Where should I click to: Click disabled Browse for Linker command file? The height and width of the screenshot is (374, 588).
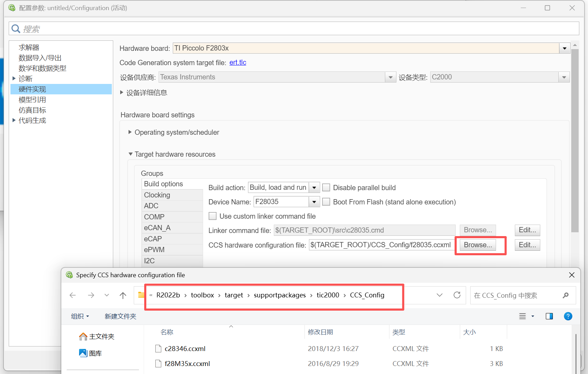[478, 230]
